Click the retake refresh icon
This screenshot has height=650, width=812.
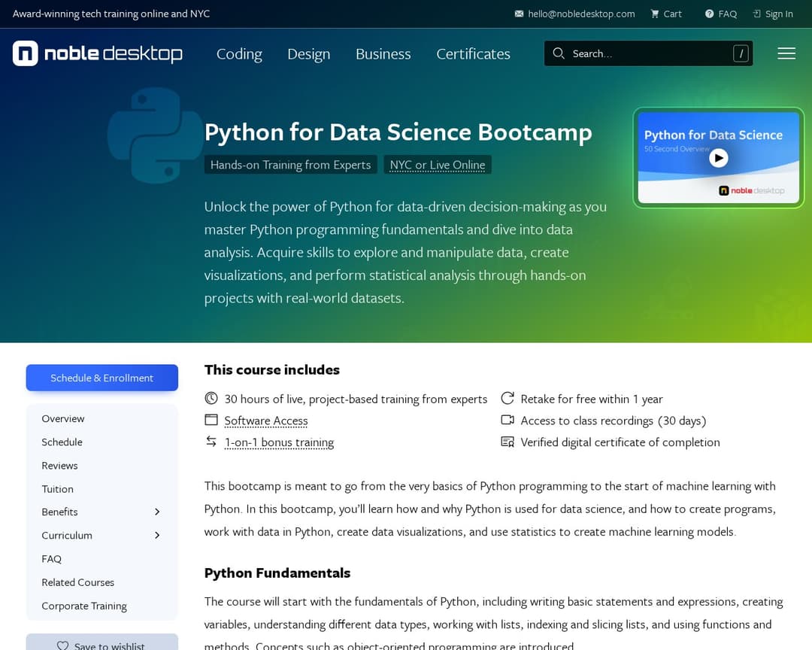pos(507,398)
